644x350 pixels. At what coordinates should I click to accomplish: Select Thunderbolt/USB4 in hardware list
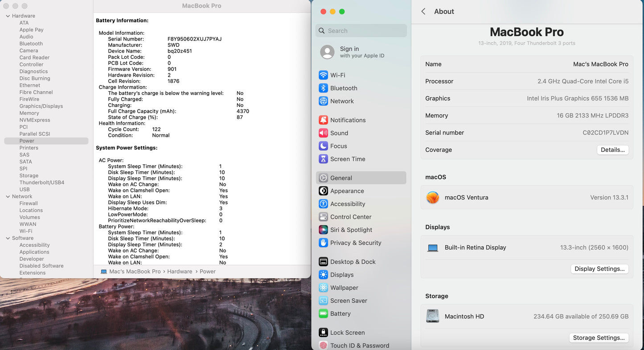42,183
